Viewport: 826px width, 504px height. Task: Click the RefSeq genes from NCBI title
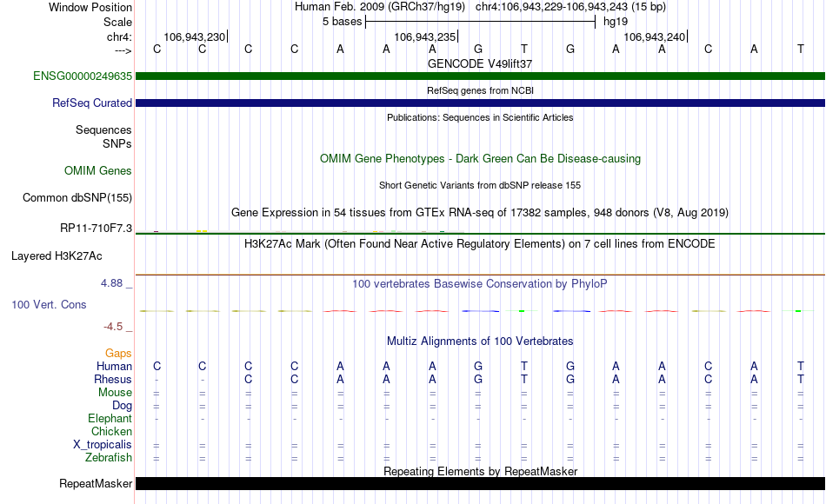(x=480, y=90)
